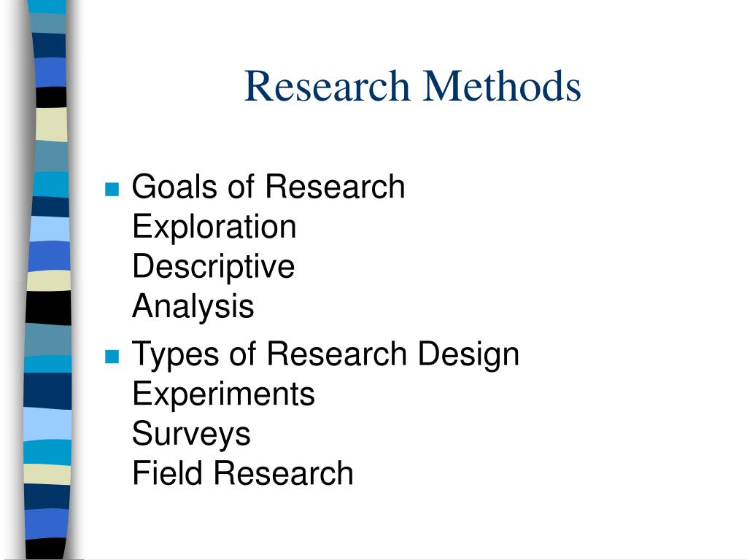Select the Types of Research Design heading
Screen dimensions: 747x560
point(326,355)
